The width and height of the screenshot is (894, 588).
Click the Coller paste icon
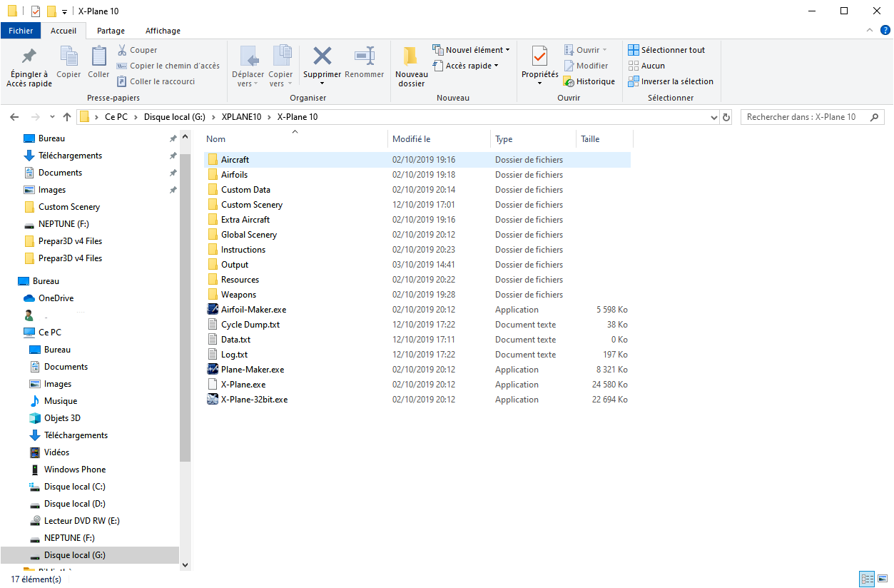(98, 62)
